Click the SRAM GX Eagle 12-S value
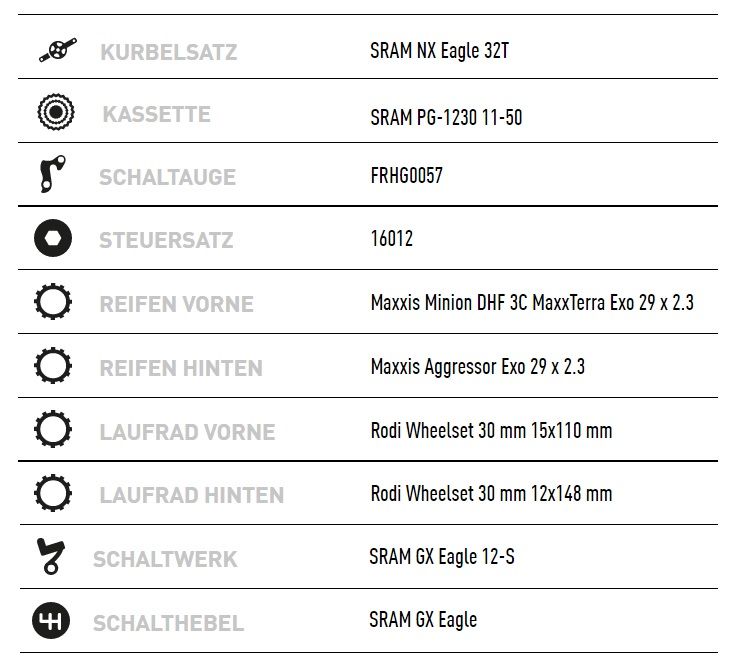 coord(442,557)
